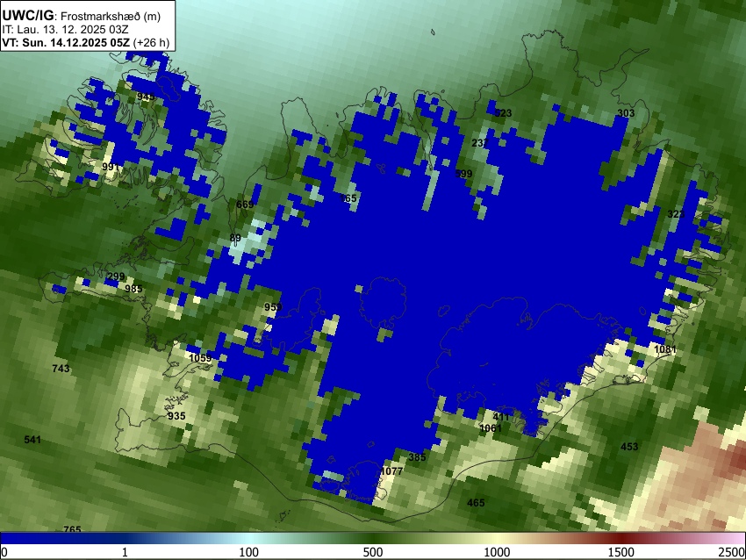746x560 pixels.
Task: Click the map value label '303'
Action: click(626, 113)
